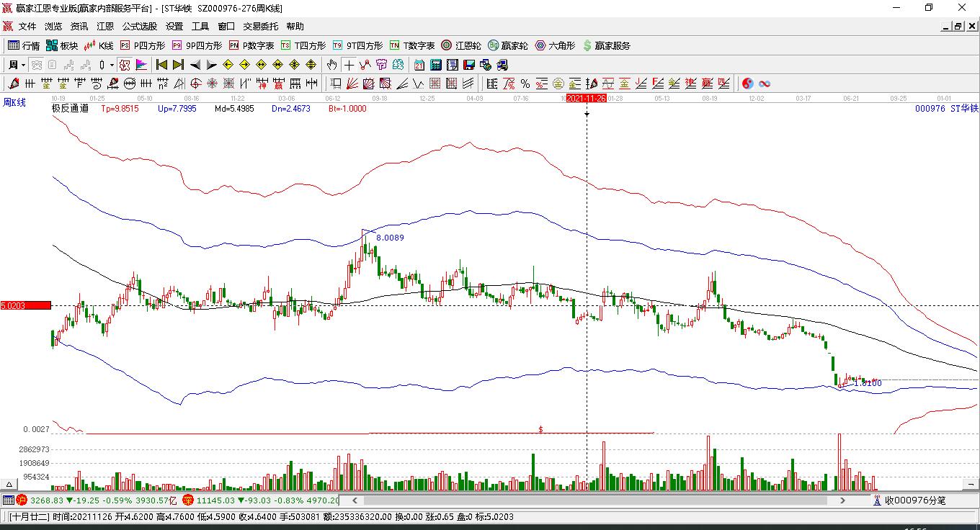Click the percent sign tool icon
This screenshot has width=980, height=530.
pos(525,84)
